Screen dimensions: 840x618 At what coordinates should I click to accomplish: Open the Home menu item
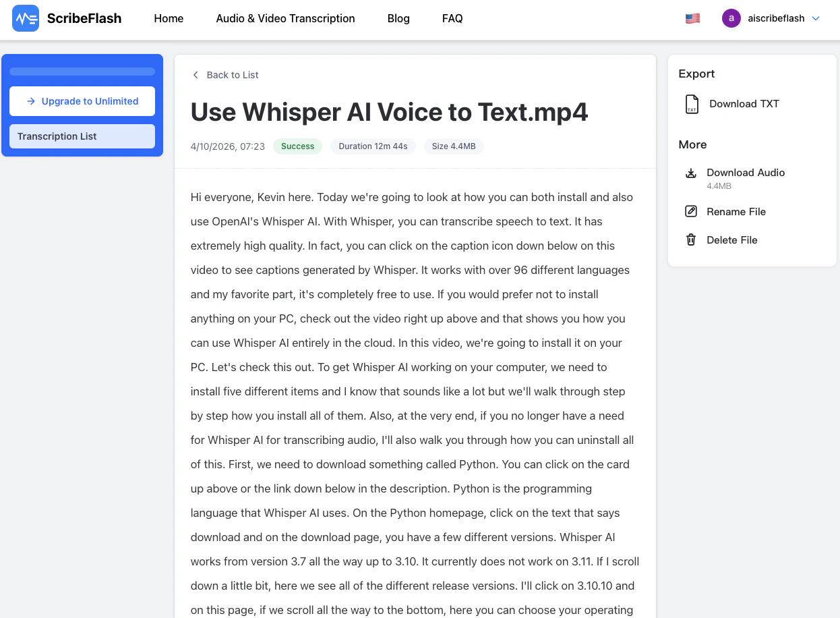169,18
